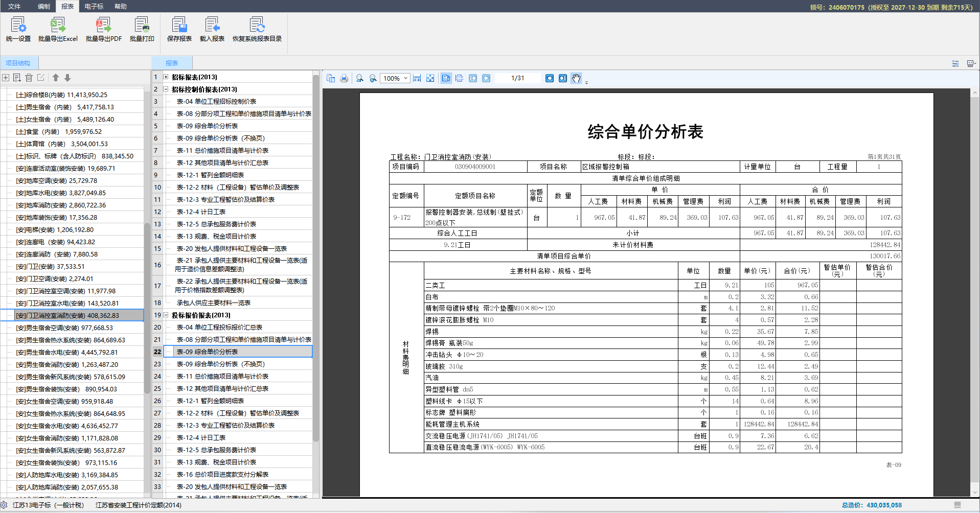Expand the 招标报表(2013) tree node
Viewport: 980px width, 513px height.
click(166, 77)
